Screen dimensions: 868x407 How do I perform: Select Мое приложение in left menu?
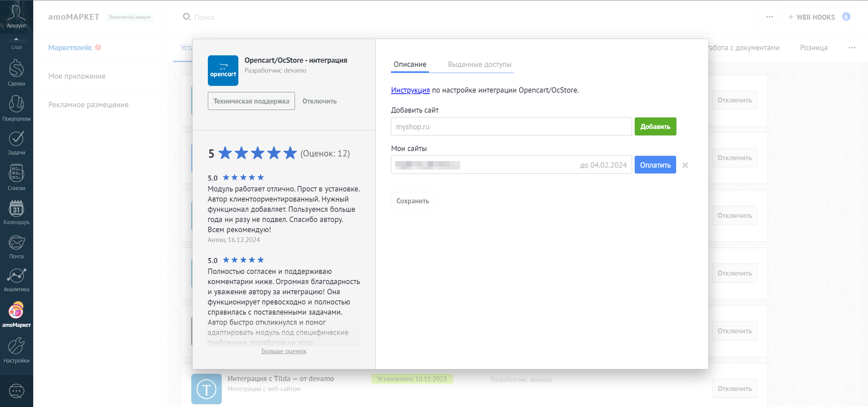77,76
